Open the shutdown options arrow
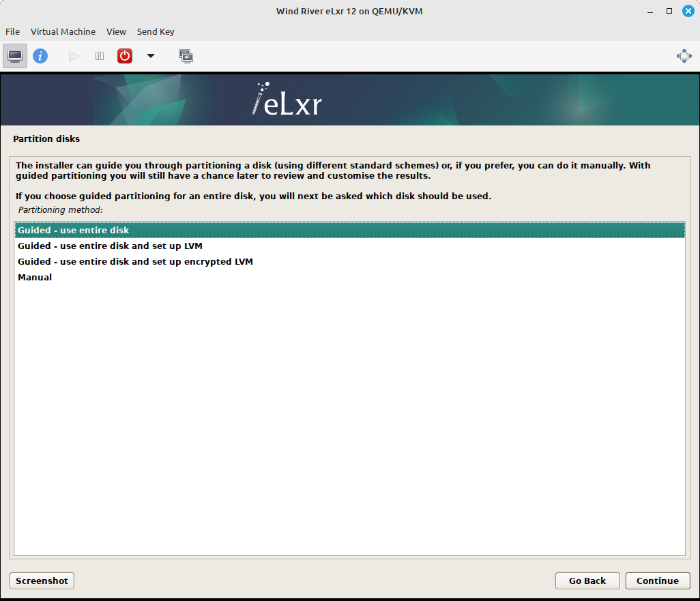Screen dimensions: 700x601 tap(150, 55)
